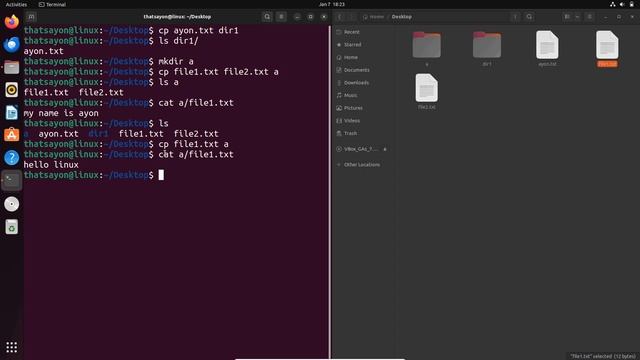Click the current terminal prompt cursor
The image size is (640, 360).
pos(161,175)
